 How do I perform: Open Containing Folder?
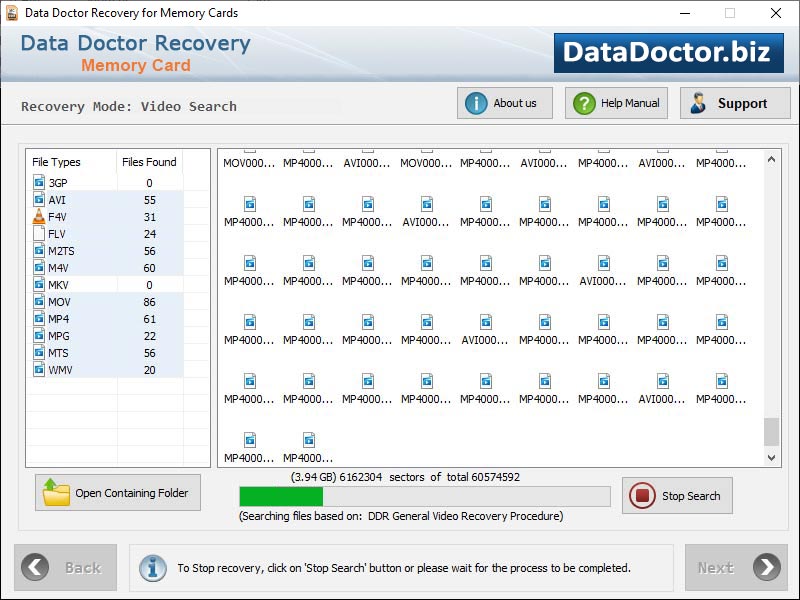click(x=117, y=492)
